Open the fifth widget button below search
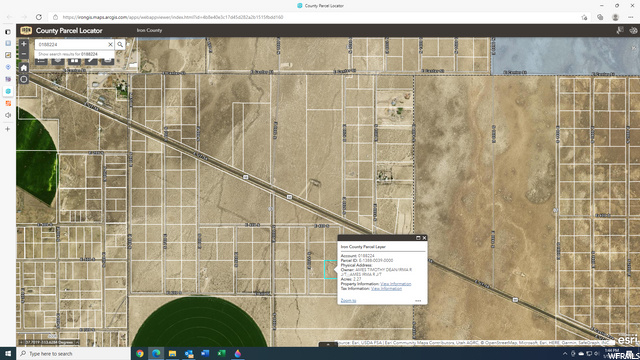640x360 pixels. [x=108, y=61]
